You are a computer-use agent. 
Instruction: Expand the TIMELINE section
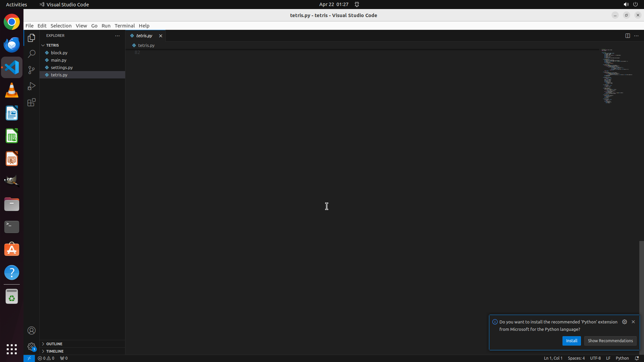point(55,351)
